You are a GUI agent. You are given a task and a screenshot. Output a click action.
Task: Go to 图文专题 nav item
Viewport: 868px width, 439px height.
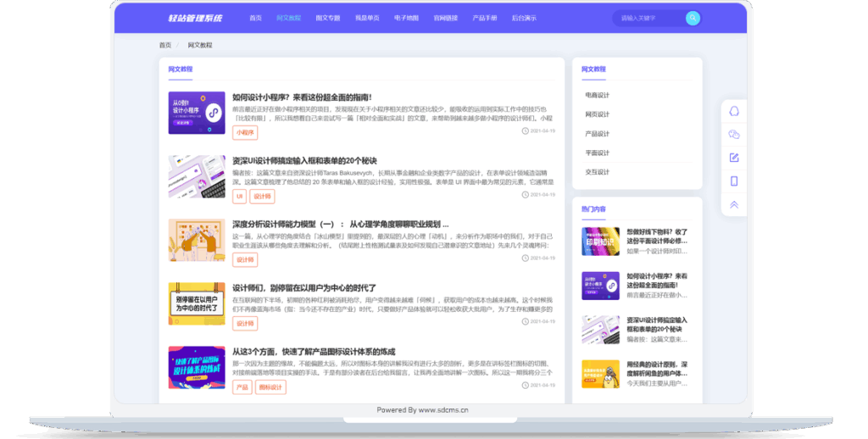328,19
